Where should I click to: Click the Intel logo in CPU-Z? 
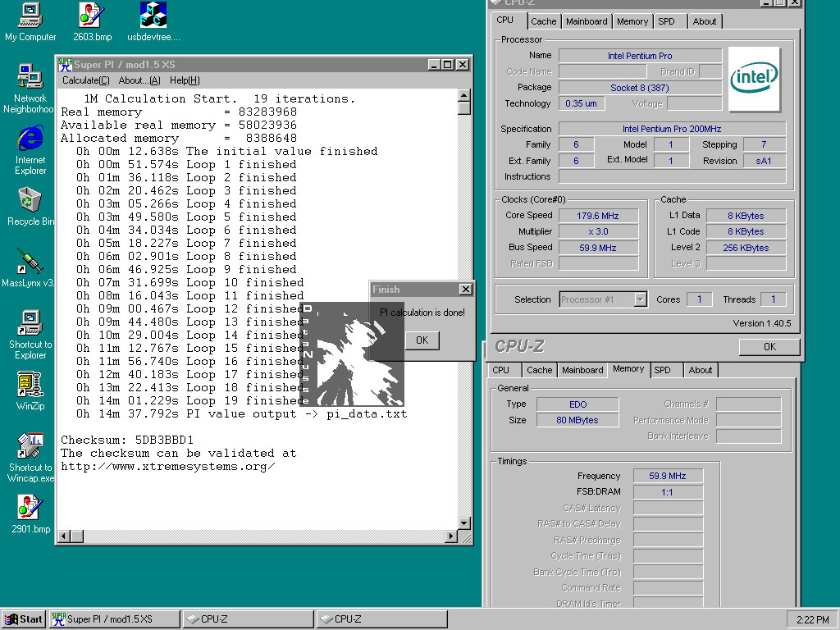point(755,79)
